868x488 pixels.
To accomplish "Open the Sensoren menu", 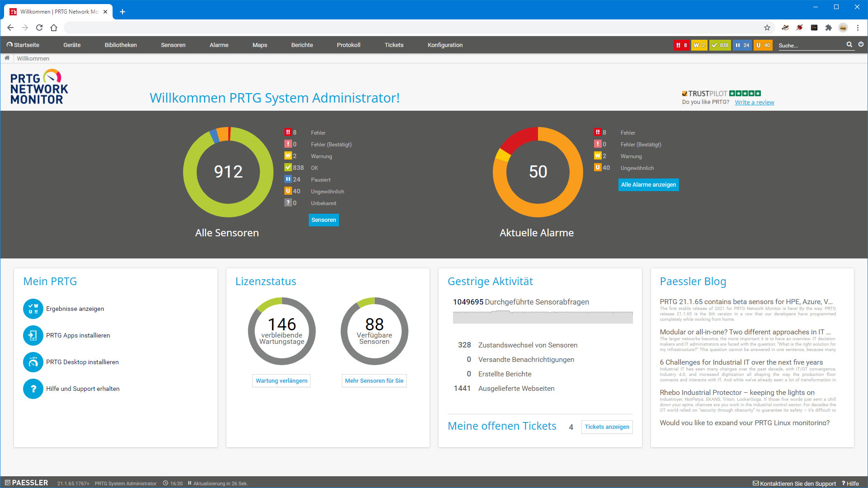I will tap(173, 45).
